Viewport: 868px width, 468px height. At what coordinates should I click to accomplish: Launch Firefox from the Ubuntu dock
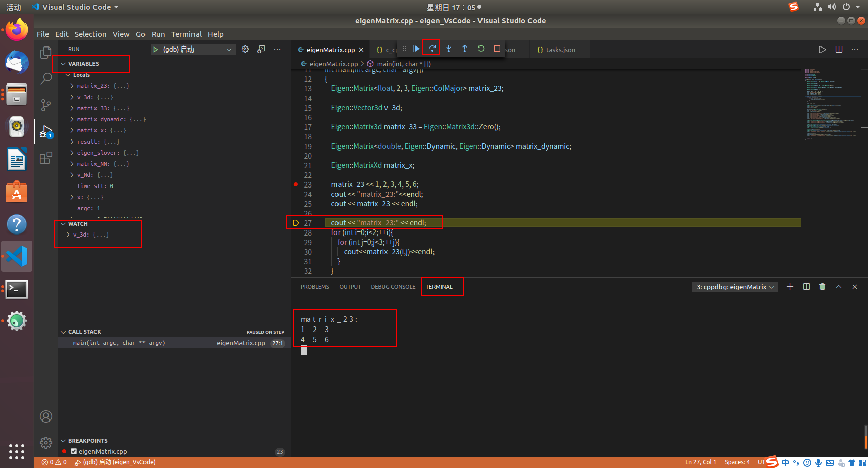[17, 30]
